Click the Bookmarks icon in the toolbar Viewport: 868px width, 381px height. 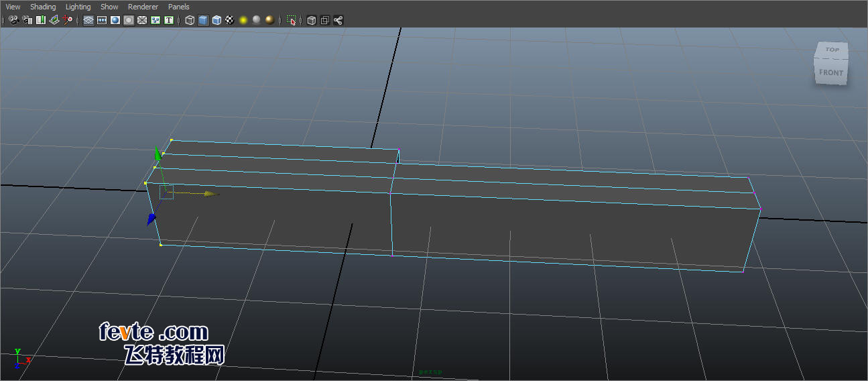pos(41,20)
